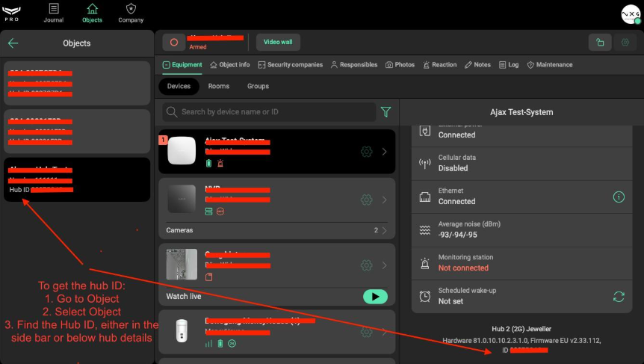This screenshot has width=644, height=364.
Task: Click the Ethernet Connected row
Action: coord(521,197)
